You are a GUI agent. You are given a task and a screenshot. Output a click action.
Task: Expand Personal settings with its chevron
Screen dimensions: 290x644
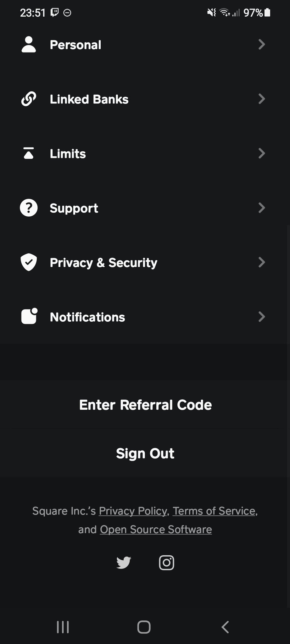point(261,44)
